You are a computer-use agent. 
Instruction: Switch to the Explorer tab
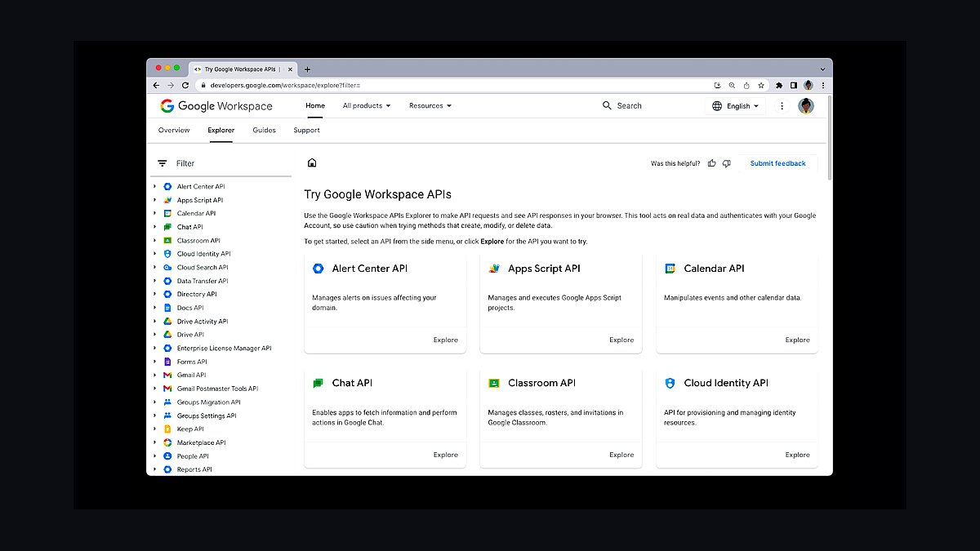[x=220, y=131]
